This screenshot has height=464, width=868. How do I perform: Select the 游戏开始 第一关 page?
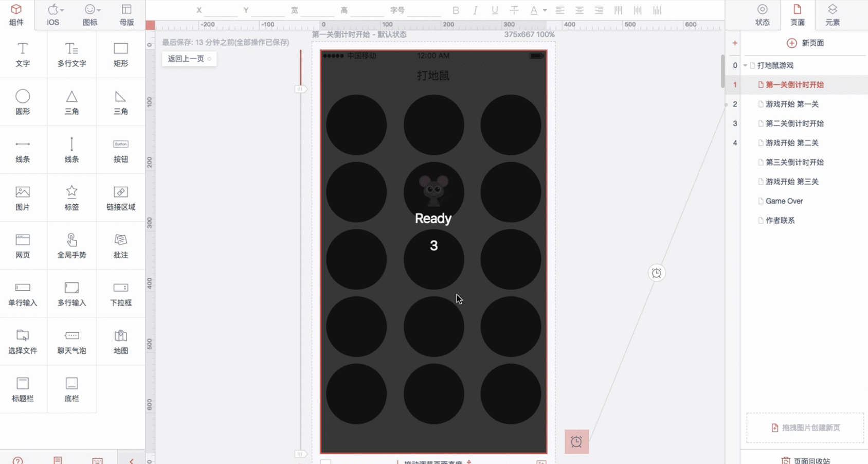[x=792, y=104]
